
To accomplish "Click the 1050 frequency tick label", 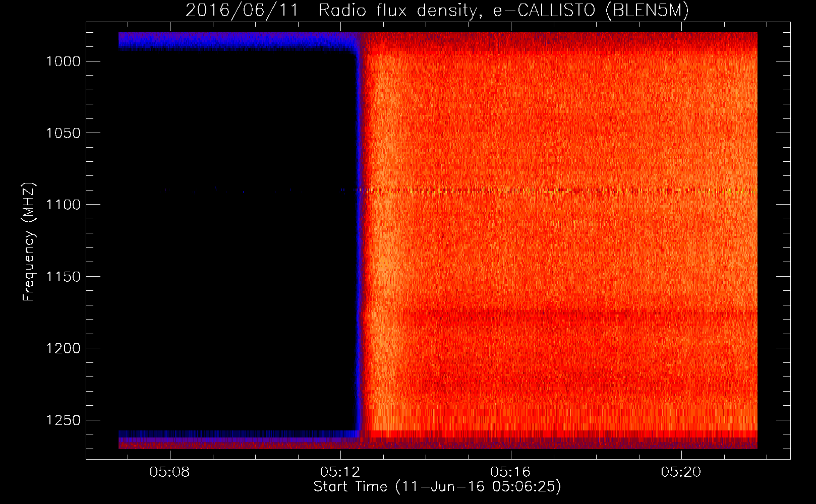I will pos(63,133).
